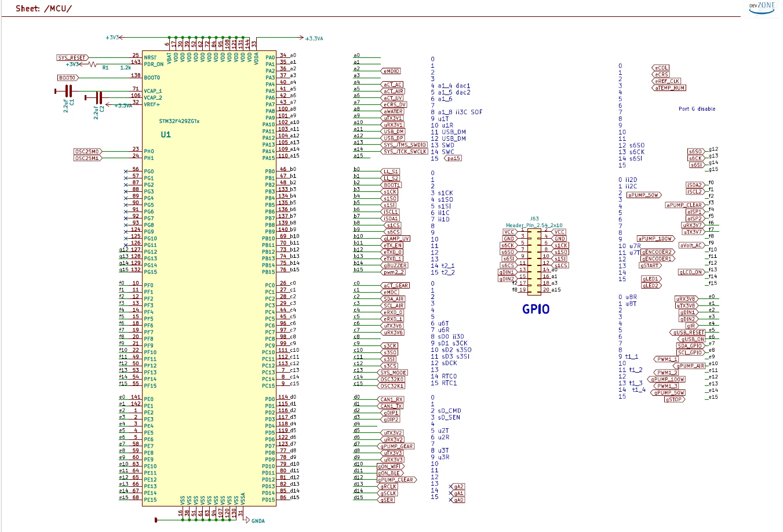Select the USB_DP net label
Viewport: 783px width, 532px height.
393,138
